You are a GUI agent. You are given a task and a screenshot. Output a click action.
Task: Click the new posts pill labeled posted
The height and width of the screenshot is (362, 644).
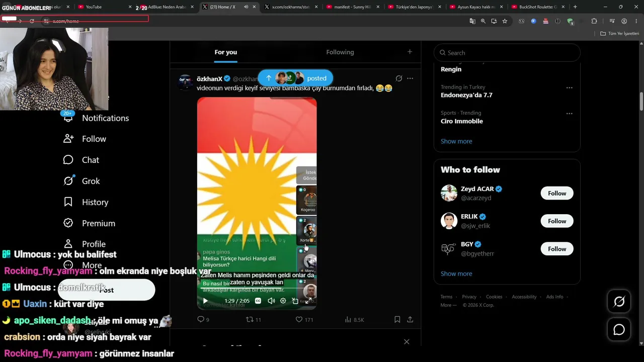pos(295,78)
